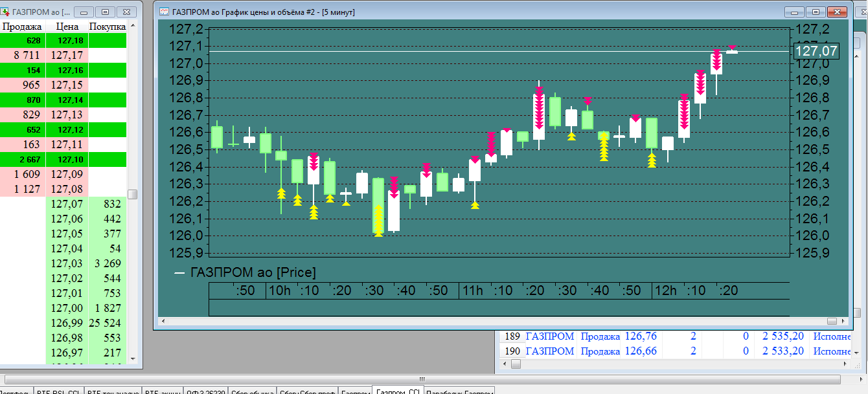Click the chart scrollbar right arrow
868x394 pixels.
843,321
